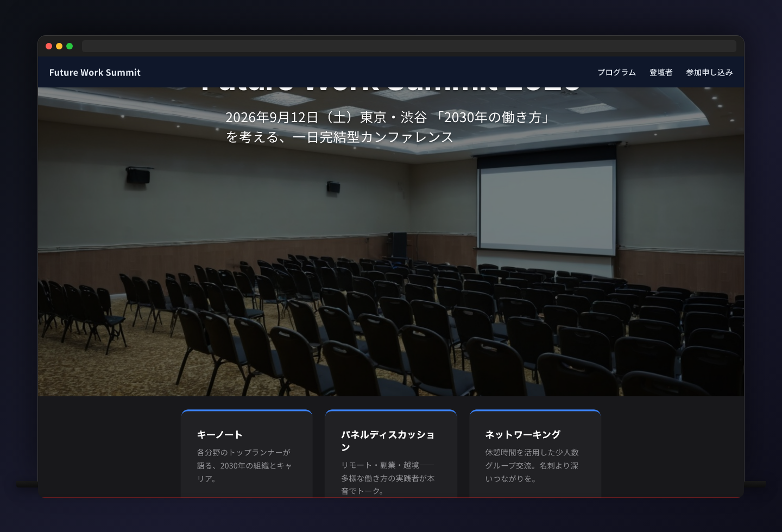Image resolution: width=782 pixels, height=532 pixels.
Task: Click the networking description 休憩時間を活用した少人数
Action: tap(532, 452)
